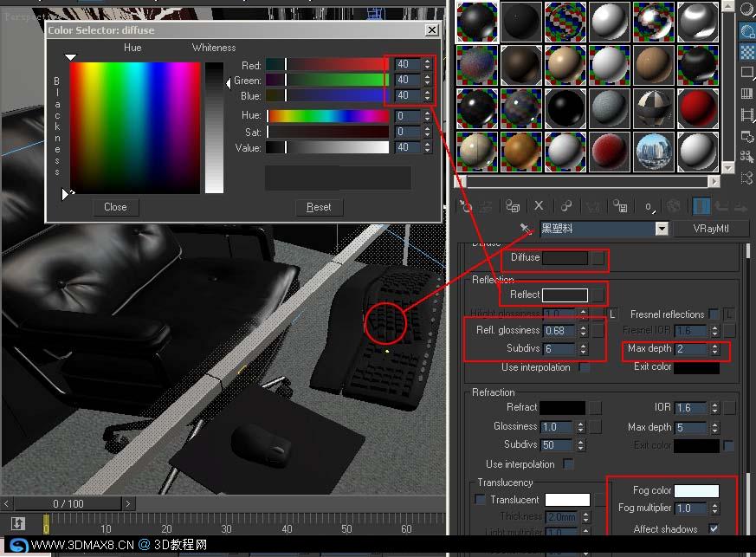756x557 pixels.
Task: Click Assign Material to Selection icon
Action: [x=512, y=206]
